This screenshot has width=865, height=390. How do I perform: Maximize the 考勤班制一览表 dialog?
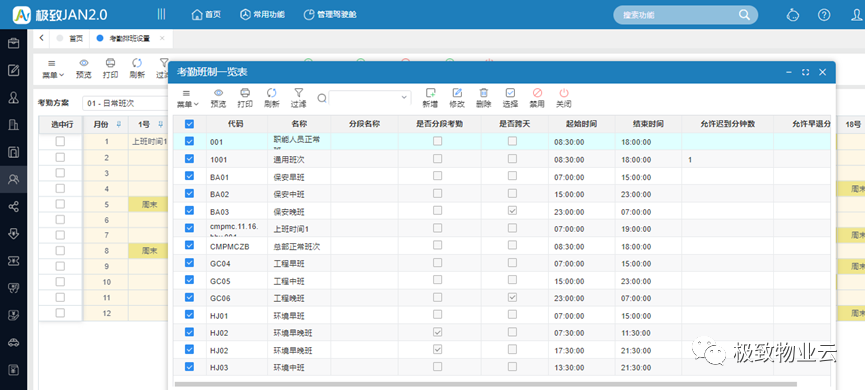805,72
